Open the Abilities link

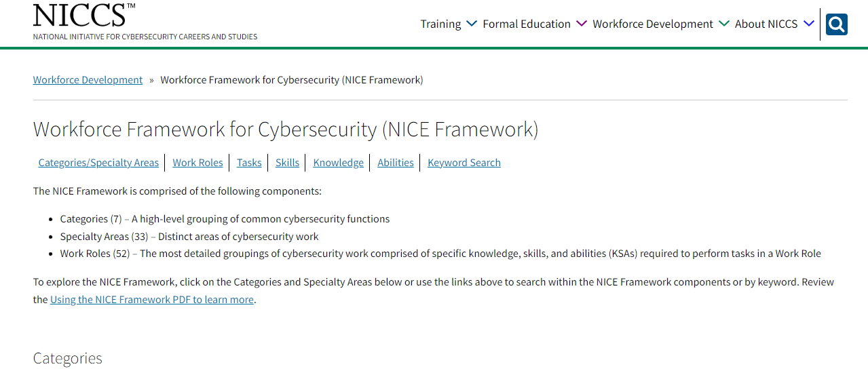pyautogui.click(x=396, y=163)
